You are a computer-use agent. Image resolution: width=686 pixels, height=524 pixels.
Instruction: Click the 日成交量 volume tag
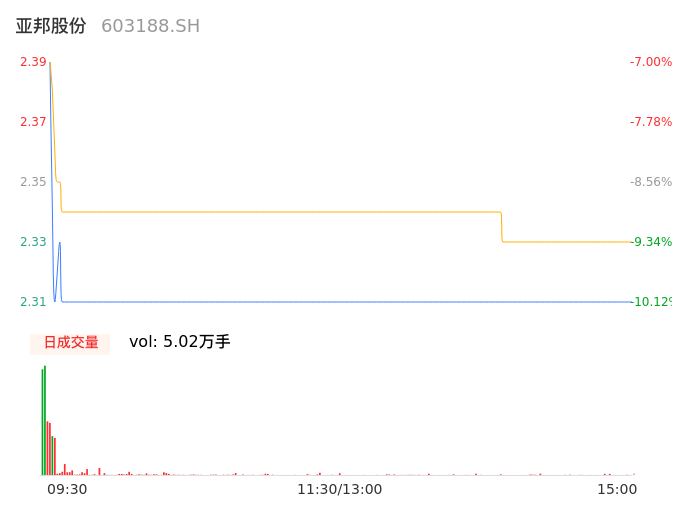pyautogui.click(x=70, y=343)
